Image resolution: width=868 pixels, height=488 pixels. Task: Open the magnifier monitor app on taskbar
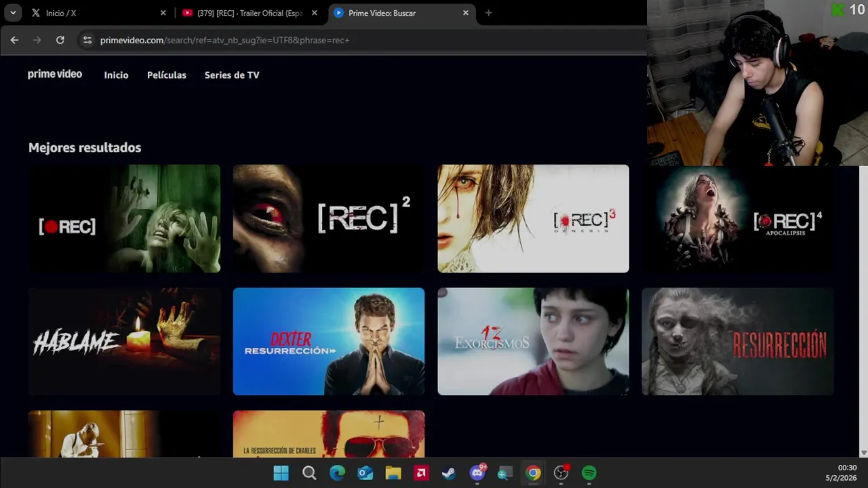coord(505,473)
